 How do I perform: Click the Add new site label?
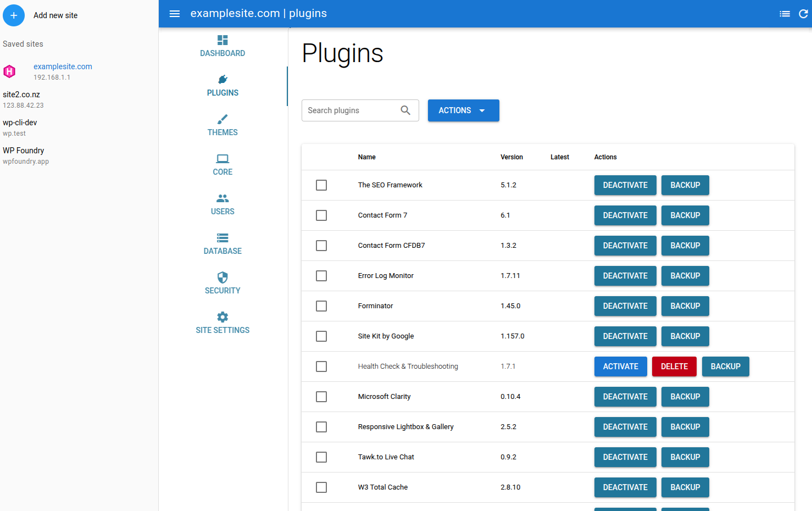55,15
